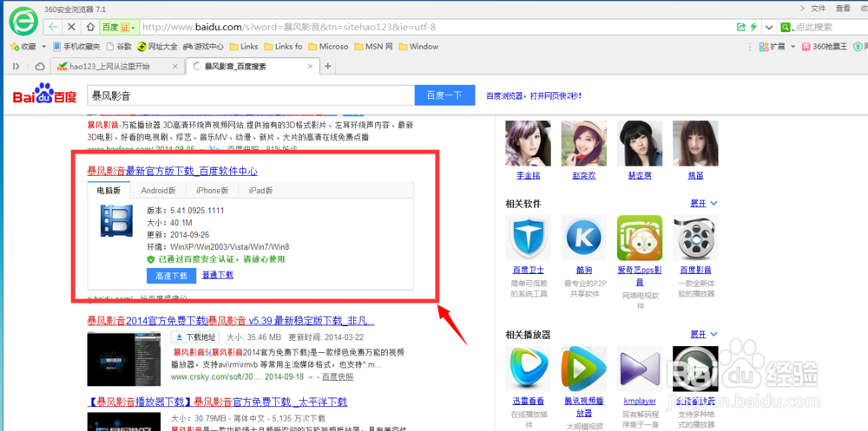Open the 百度浏览器 promo link
868x431 pixels.
(534, 95)
